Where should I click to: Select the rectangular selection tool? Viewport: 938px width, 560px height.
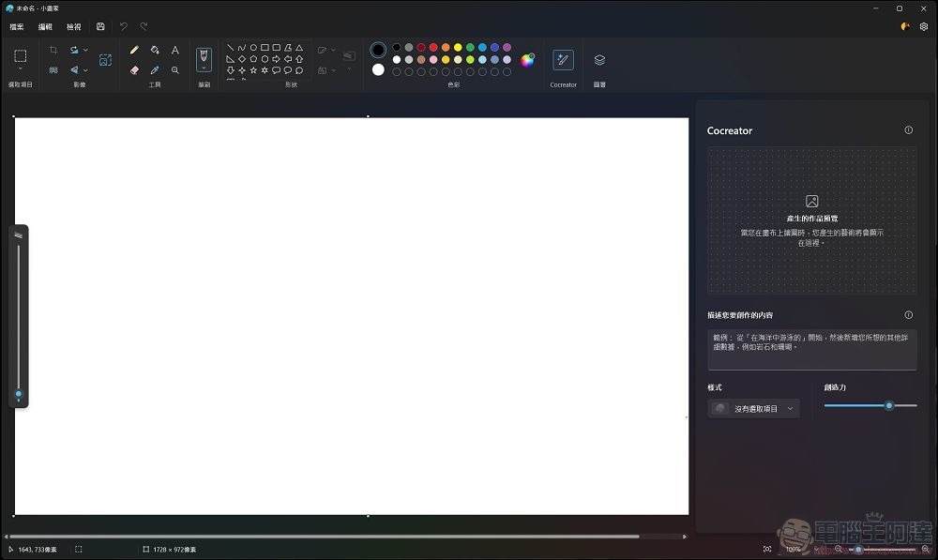(x=21, y=55)
